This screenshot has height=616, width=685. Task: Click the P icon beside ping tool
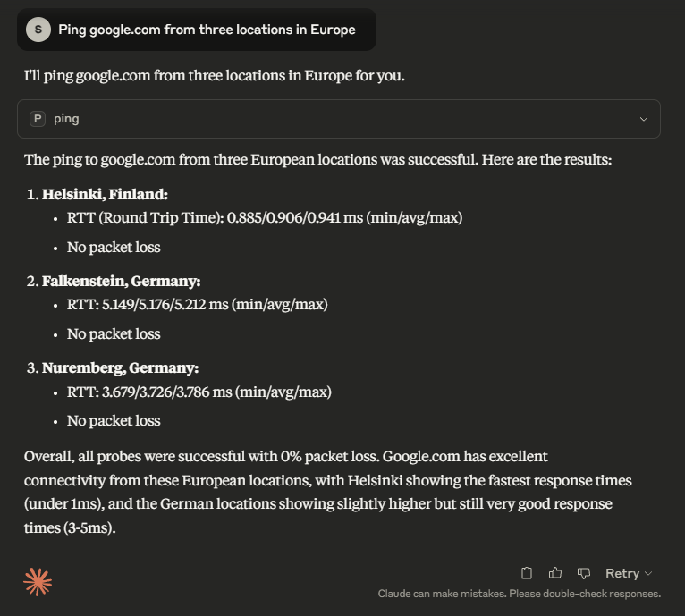tap(38, 119)
